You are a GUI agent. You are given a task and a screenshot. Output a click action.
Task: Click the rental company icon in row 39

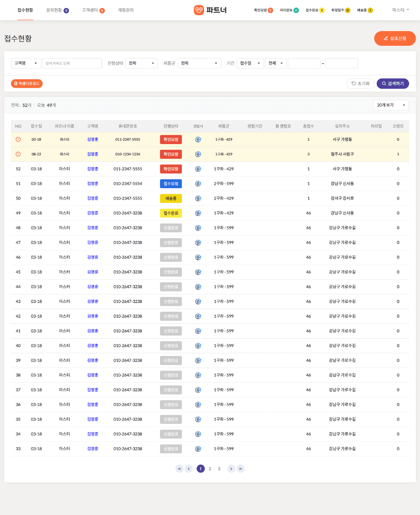pyautogui.click(x=198, y=360)
